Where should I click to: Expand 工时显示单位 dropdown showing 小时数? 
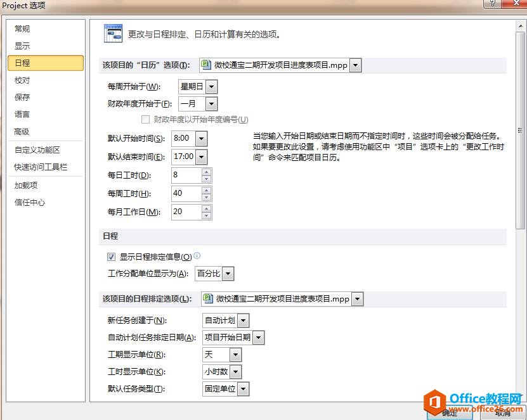pos(235,372)
